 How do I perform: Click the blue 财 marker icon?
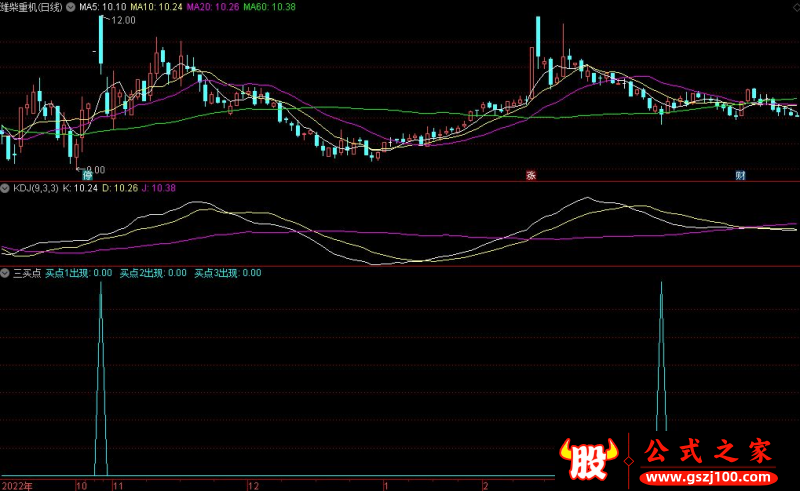click(x=740, y=175)
